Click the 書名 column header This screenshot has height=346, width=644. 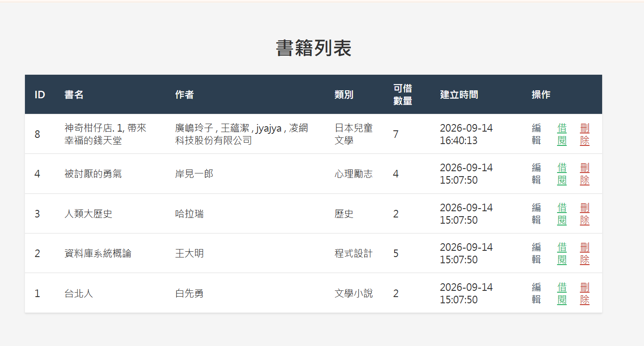point(74,95)
